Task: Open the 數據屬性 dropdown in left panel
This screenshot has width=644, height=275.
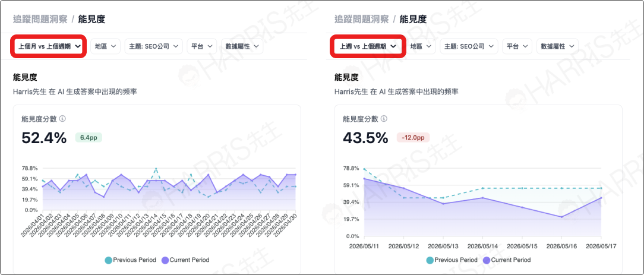Action: pos(242,46)
